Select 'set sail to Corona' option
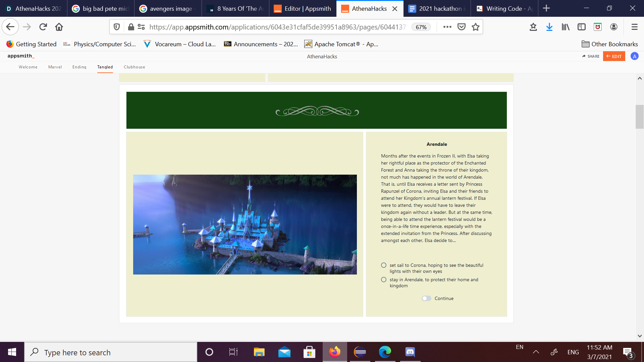Image resolution: width=644 pixels, height=362 pixels. 384,265
